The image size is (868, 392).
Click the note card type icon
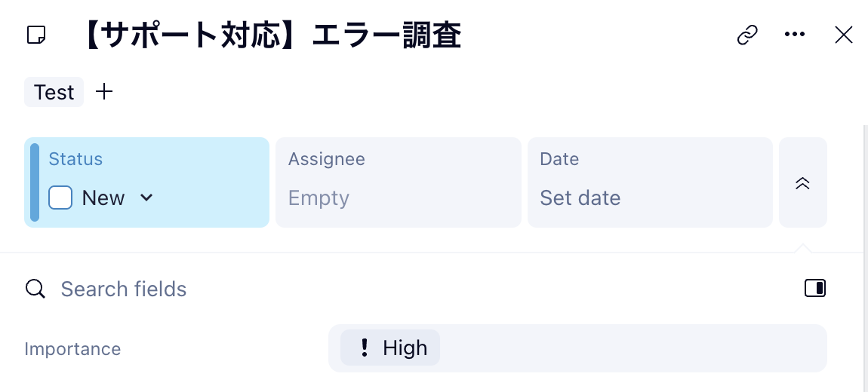pyautogui.click(x=36, y=35)
